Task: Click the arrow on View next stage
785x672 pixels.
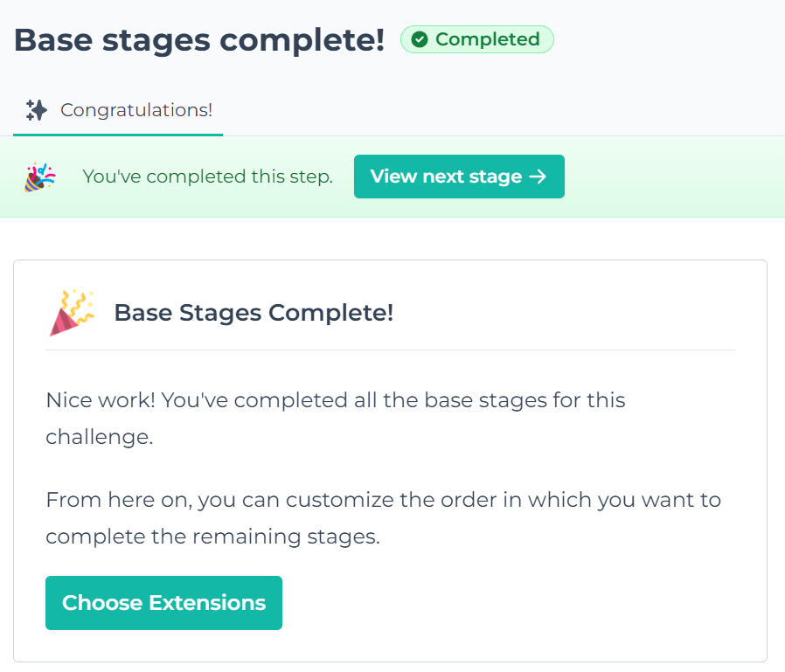Action: [538, 177]
